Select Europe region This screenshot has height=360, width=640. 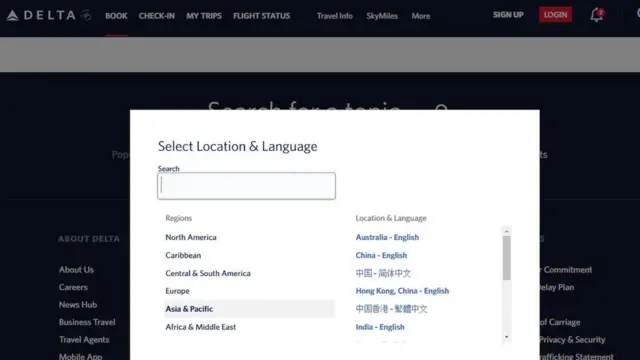(x=178, y=291)
